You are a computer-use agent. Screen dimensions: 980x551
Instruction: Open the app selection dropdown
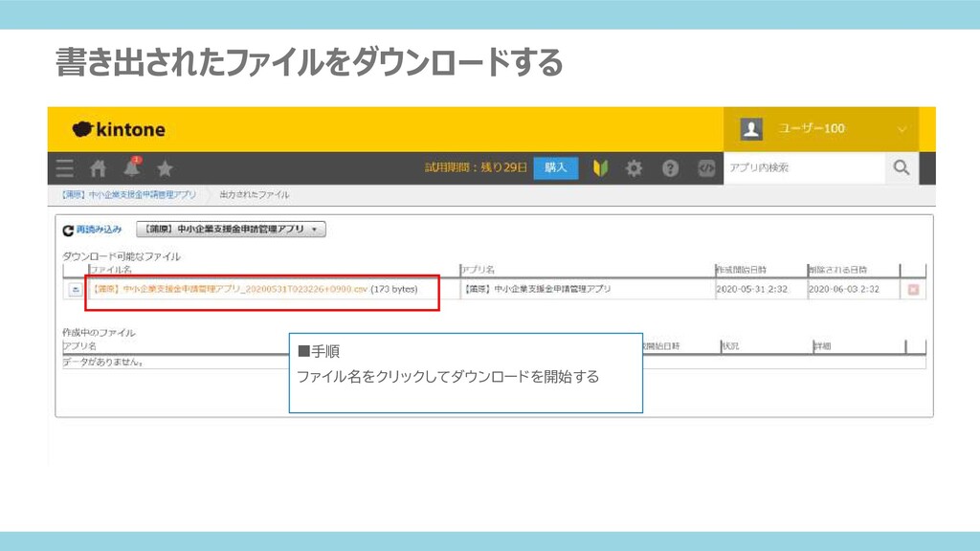231,230
